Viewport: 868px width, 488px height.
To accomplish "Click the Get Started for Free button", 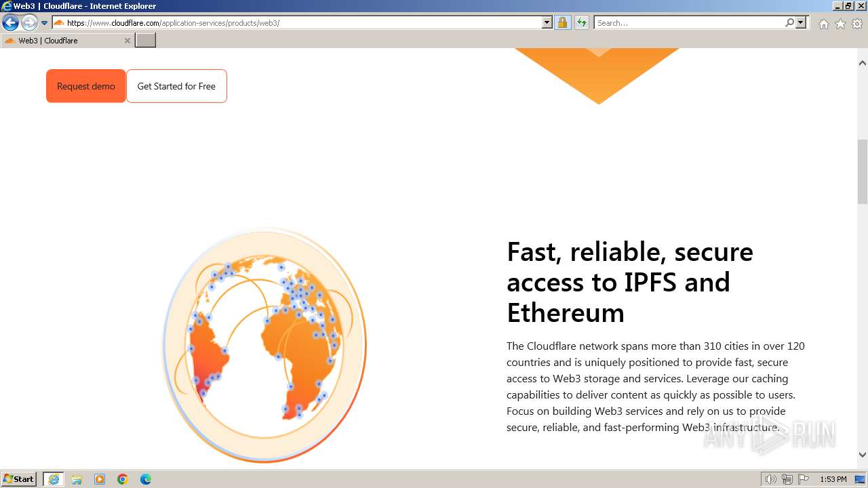I will pyautogui.click(x=176, y=86).
